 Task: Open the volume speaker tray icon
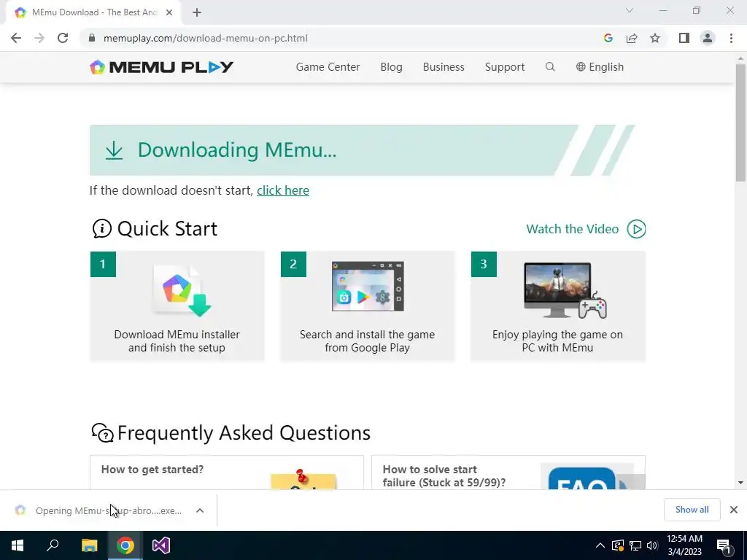652,545
